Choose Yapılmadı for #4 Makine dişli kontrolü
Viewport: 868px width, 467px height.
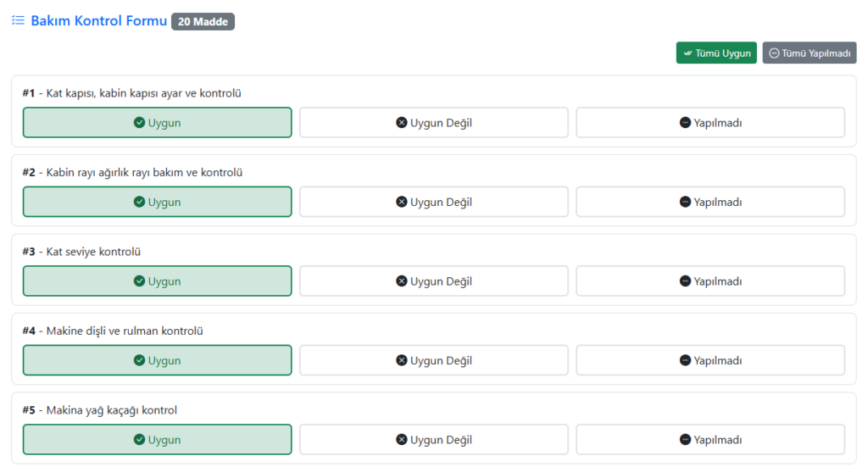[x=711, y=359]
